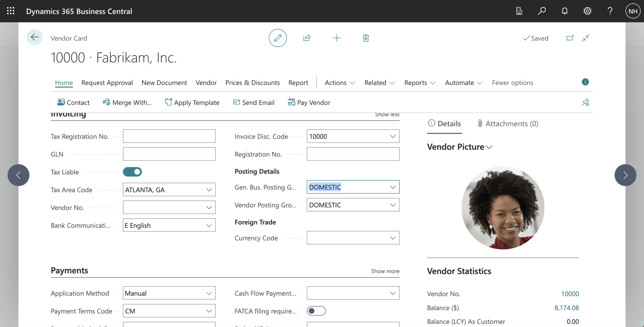Viewport: 644px width, 327px height.
Task: Open page in new window icon
Action: 570,38
